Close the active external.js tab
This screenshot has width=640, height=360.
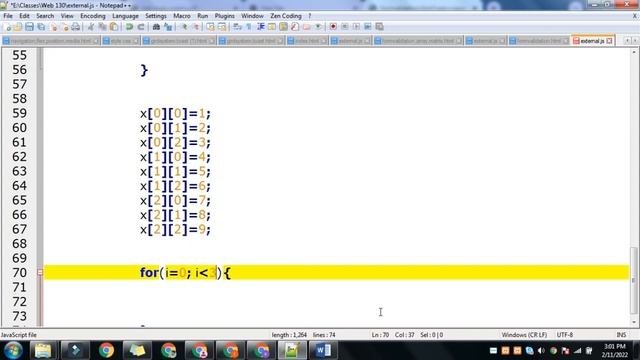(x=609, y=41)
